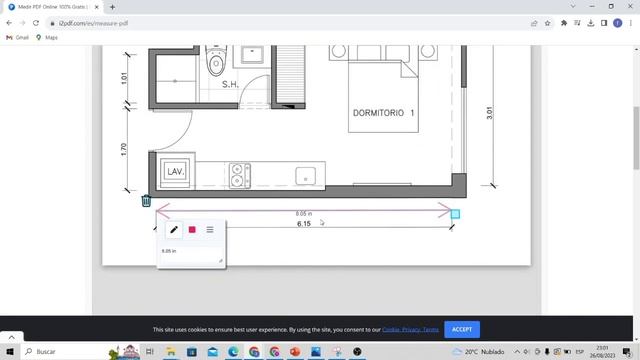Viewport: 640px width, 360px height.
Task: Go back with the browser back arrow
Action: pyautogui.click(x=9, y=23)
